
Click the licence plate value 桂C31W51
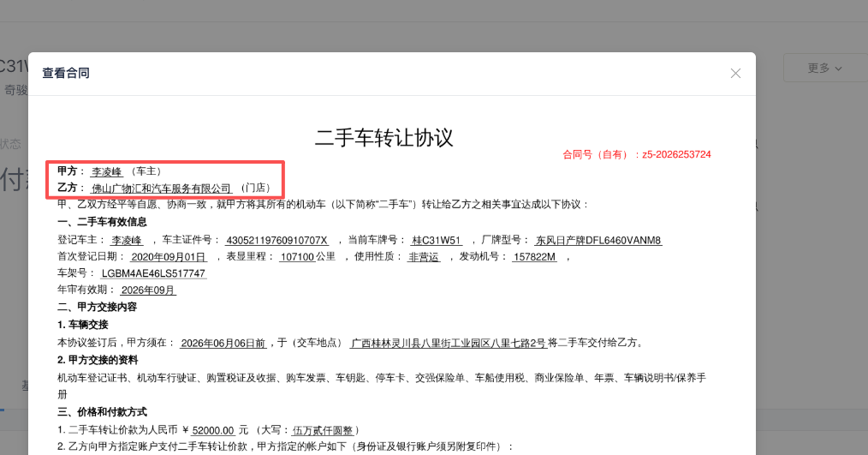pyautogui.click(x=437, y=240)
